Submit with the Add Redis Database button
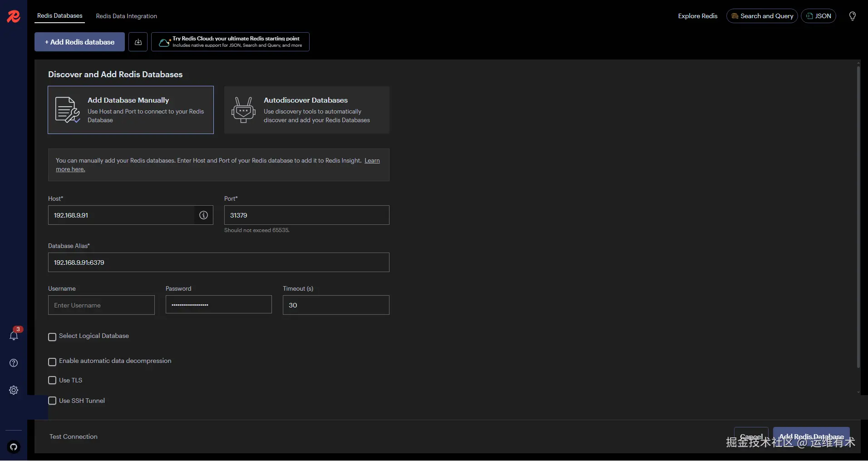 [x=811, y=436]
